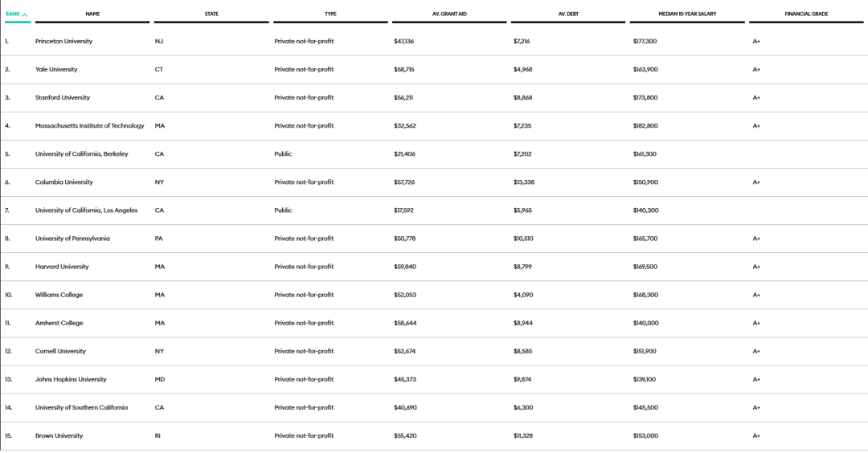The width and height of the screenshot is (868, 453).
Task: Sort by Av. Grant Aid column
Action: tap(448, 14)
